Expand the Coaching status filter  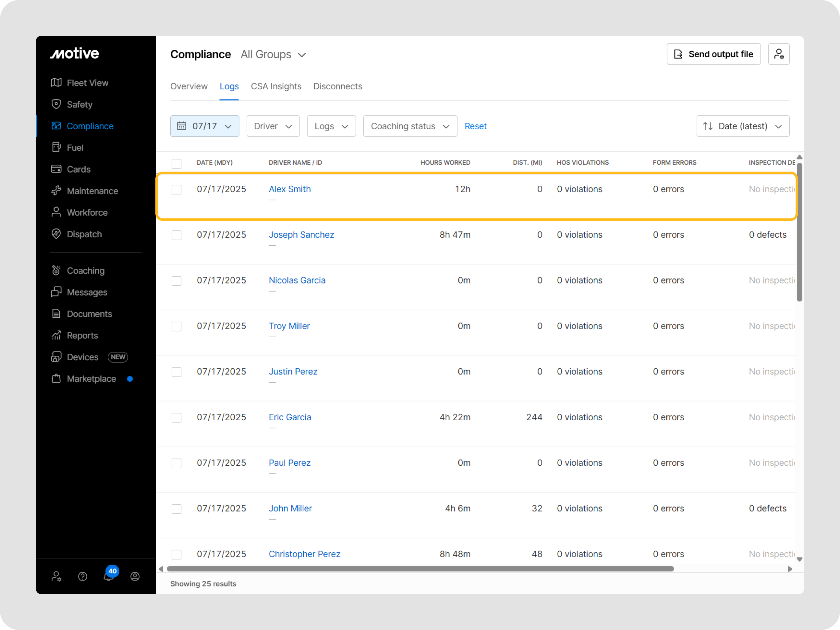point(410,126)
